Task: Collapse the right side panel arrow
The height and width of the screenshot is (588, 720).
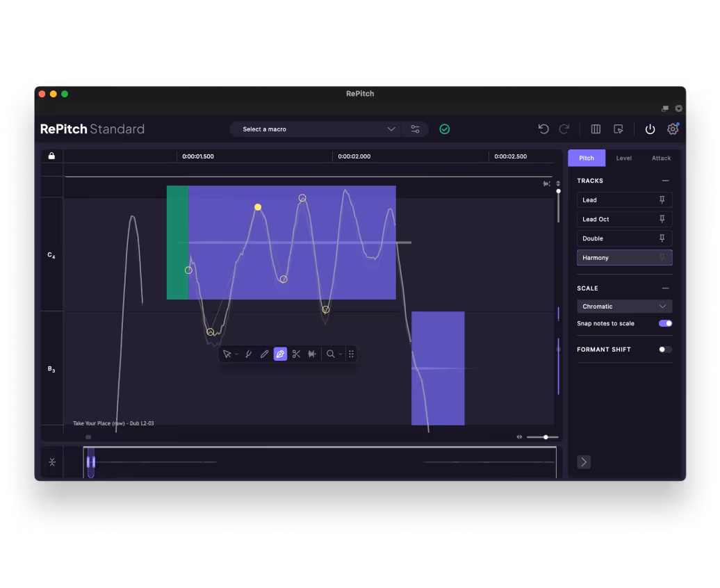Action: click(584, 462)
